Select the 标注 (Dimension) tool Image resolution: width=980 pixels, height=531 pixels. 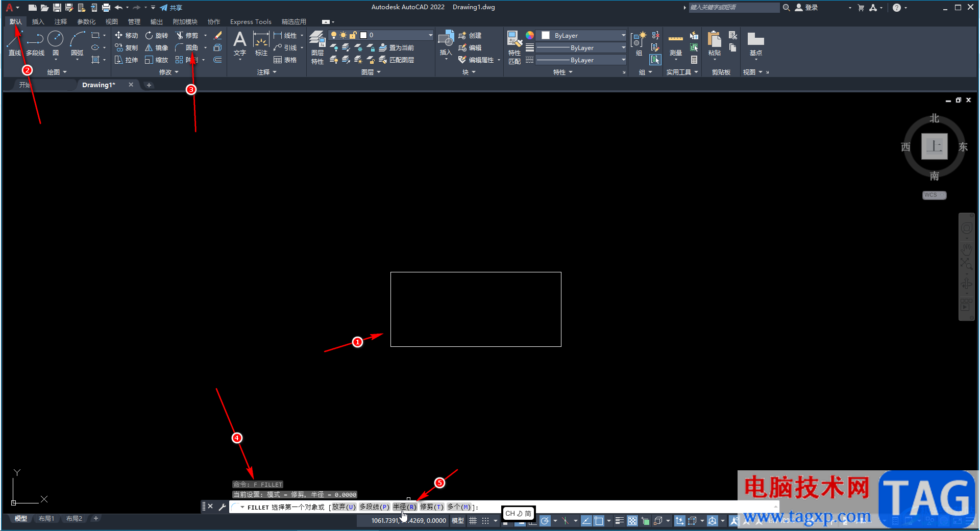261,43
